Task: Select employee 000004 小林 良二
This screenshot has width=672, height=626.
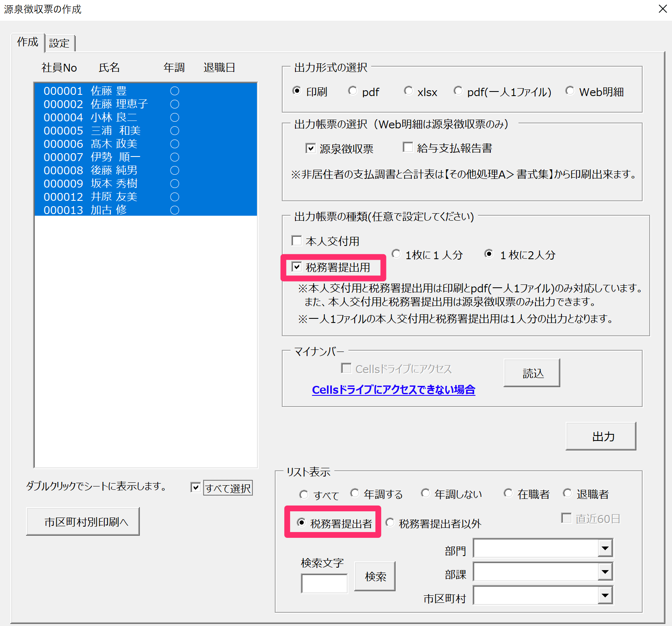Action: (146, 117)
